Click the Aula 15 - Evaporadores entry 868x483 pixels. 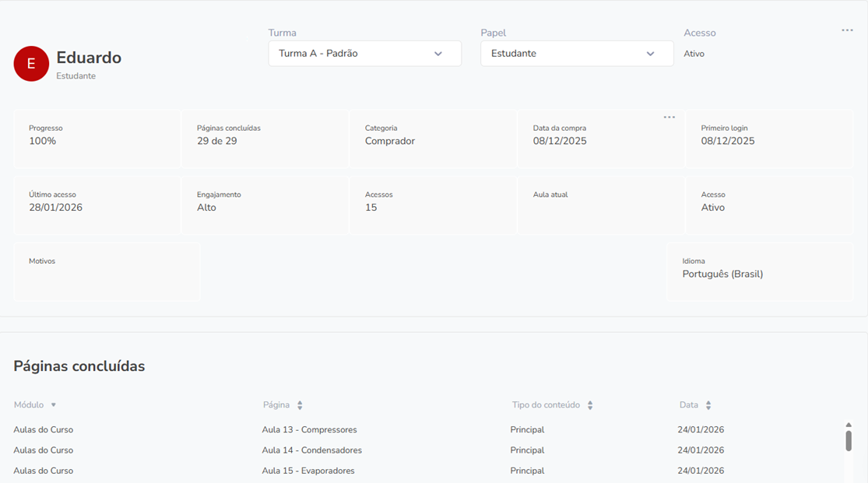[x=308, y=471]
